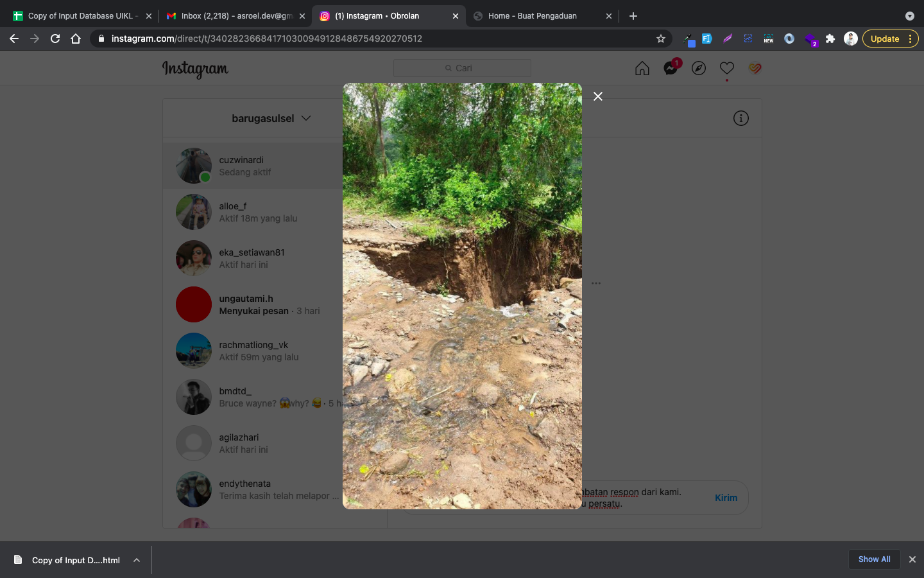Expand download item options chevron
Screen dimensions: 924x578
pyautogui.click(x=137, y=560)
